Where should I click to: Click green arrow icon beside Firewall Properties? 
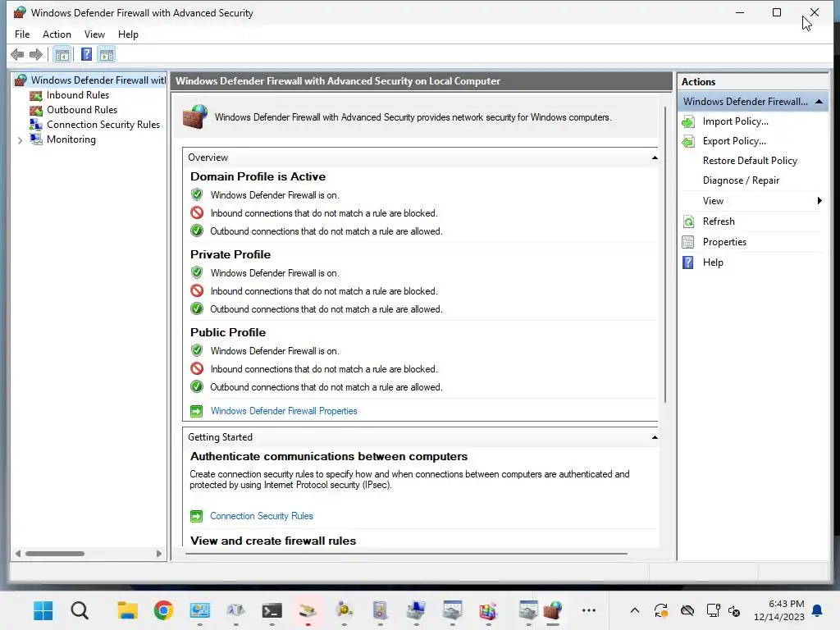(x=197, y=411)
